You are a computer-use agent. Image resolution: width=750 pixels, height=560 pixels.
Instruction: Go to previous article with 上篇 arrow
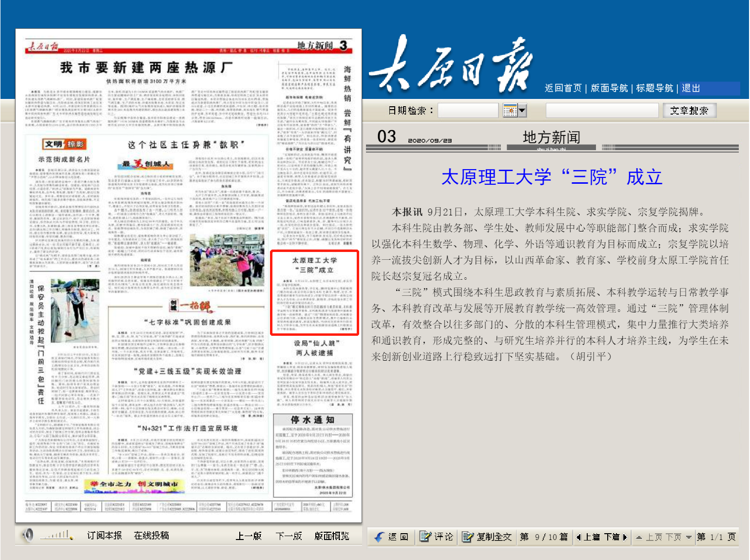coord(578,537)
